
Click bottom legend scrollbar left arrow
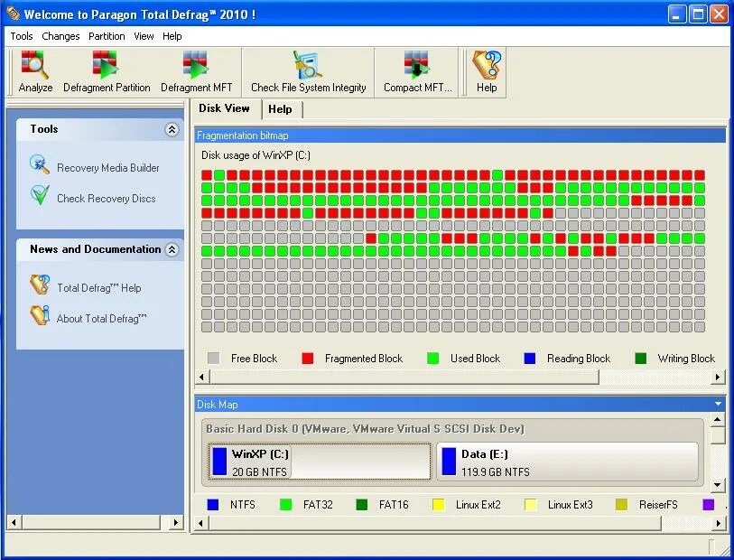pyautogui.click(x=201, y=523)
